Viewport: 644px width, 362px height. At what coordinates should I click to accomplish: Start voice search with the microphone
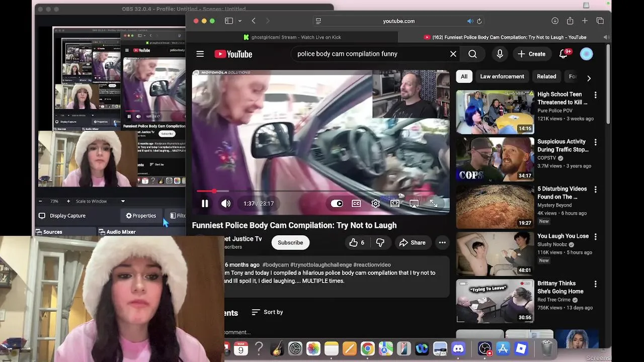[x=500, y=54]
